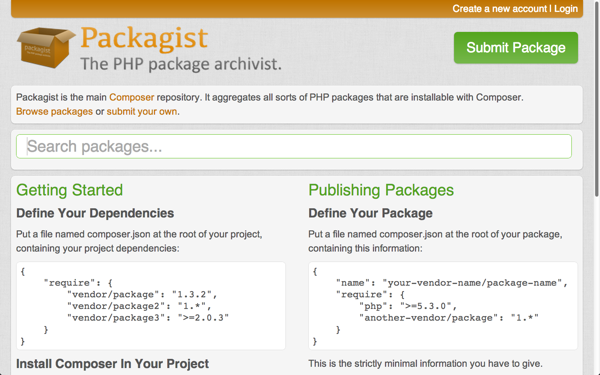Viewport: 600px width, 375px height.
Task: Click the page vertical scrollbar thumb
Action: [x=597, y=99]
